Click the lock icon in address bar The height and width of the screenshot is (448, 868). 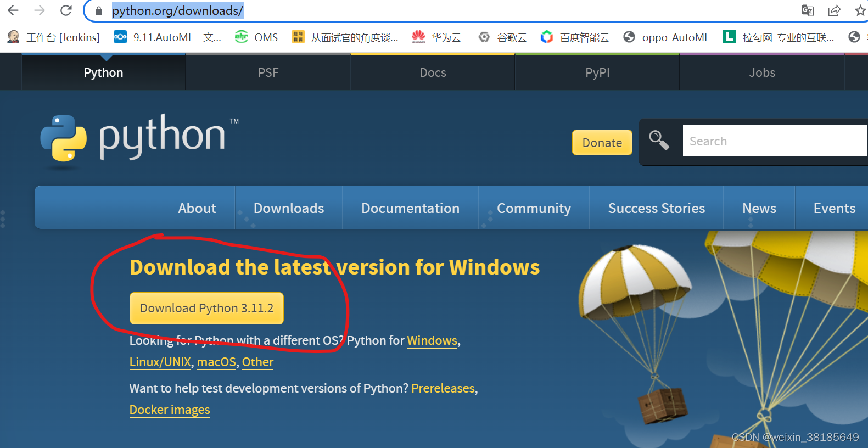tap(99, 11)
